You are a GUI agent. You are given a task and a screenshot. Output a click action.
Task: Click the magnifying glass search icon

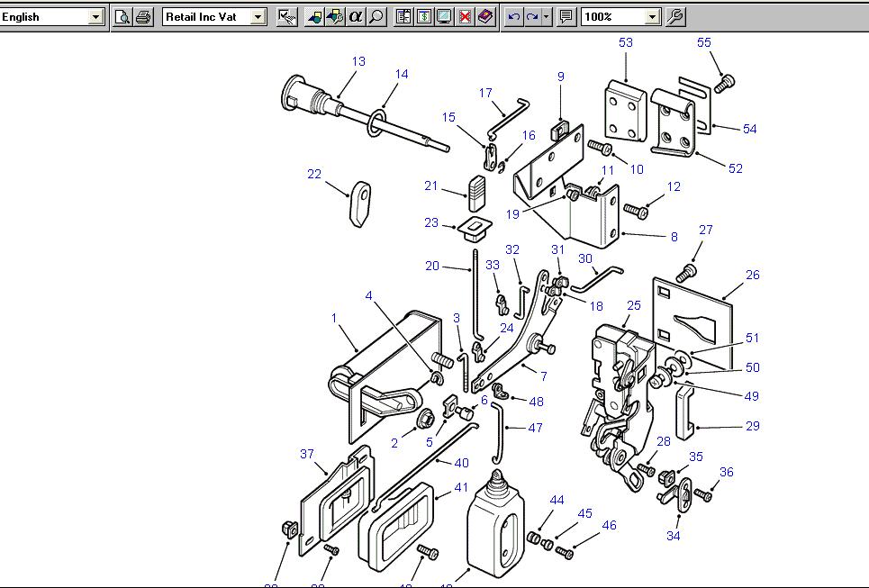pos(376,17)
